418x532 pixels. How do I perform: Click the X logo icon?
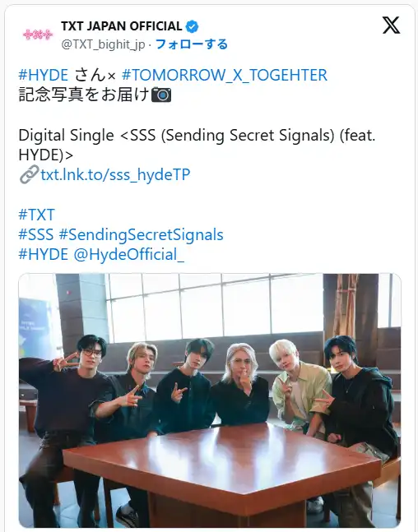(391, 25)
